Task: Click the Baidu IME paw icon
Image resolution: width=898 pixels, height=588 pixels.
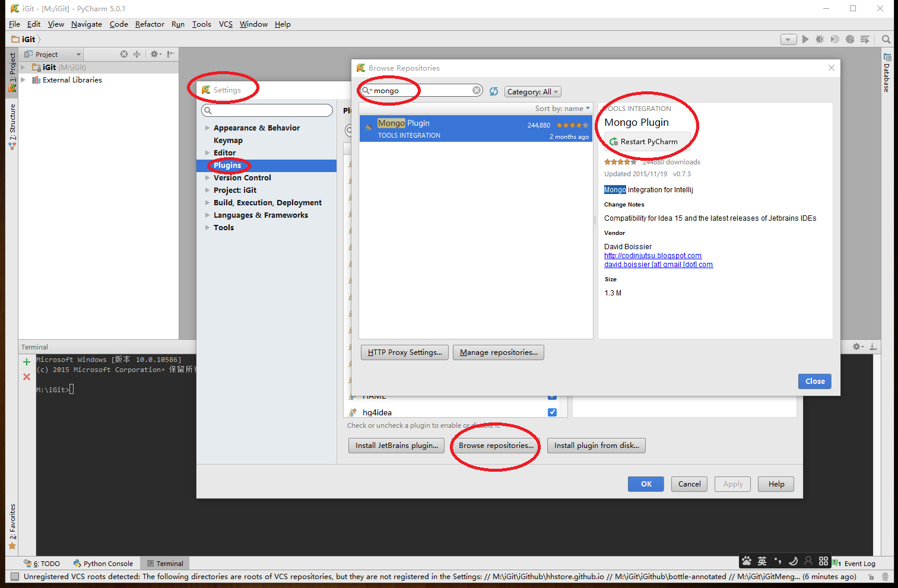Action: click(x=747, y=561)
